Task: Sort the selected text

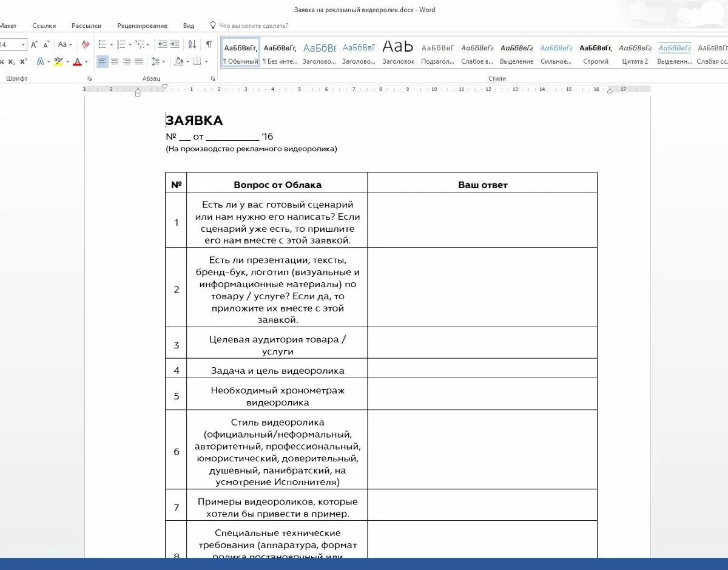Action: (192, 44)
